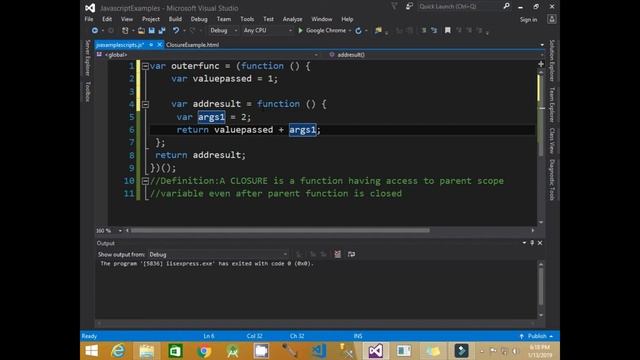Open the list of open documents dropdown
This screenshot has height=360, width=640.
pos(542,45)
